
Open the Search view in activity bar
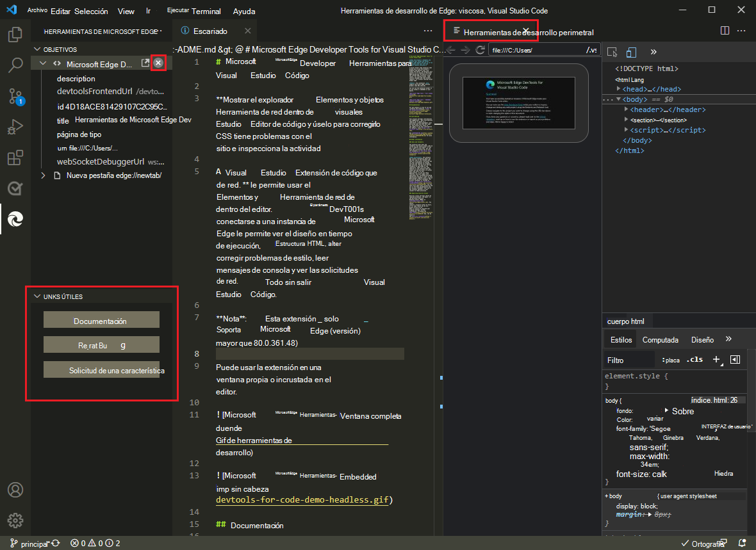click(x=15, y=65)
